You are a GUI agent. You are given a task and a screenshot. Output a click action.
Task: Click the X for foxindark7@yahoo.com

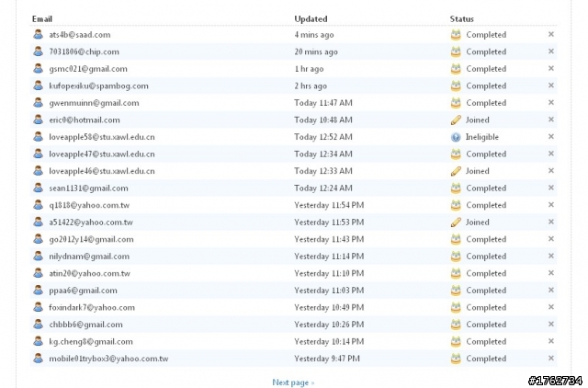[551, 307]
